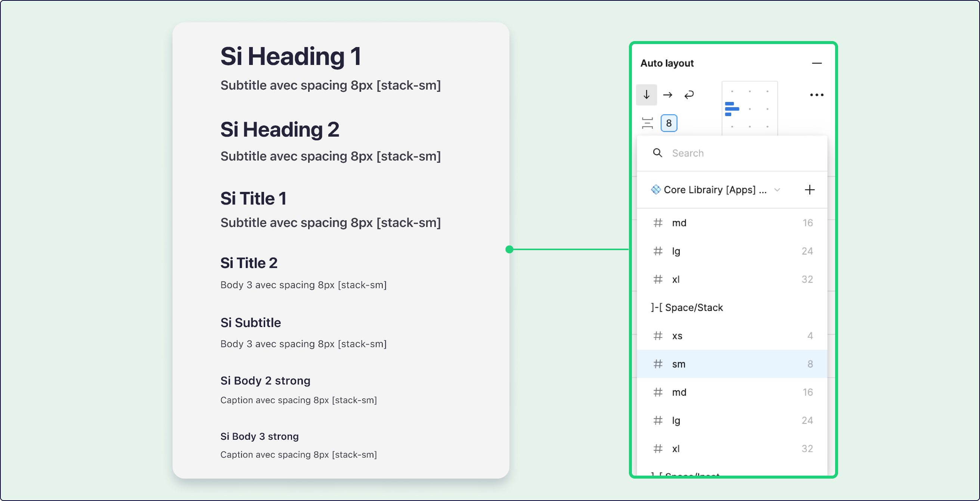Click the spacing value field showing 8
The height and width of the screenshot is (501, 980).
click(669, 123)
